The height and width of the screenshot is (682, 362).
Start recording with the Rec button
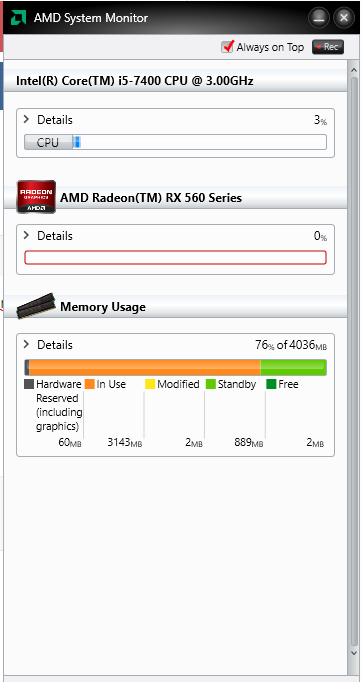[328, 47]
